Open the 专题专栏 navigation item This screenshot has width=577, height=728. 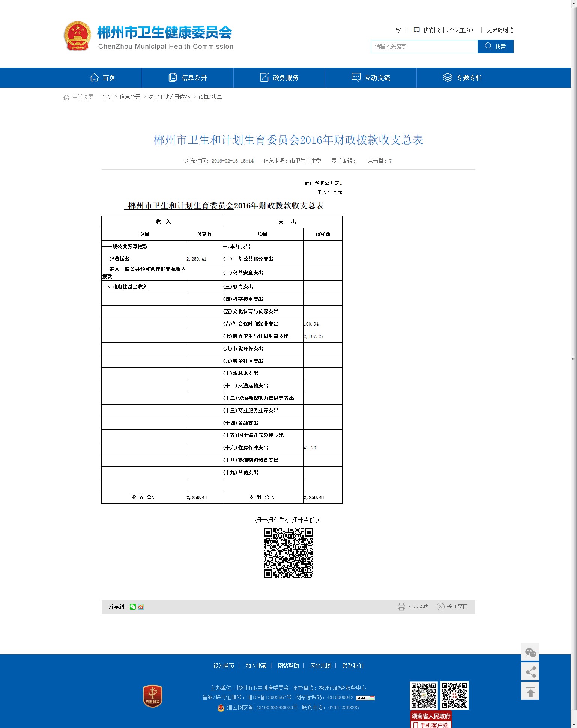(x=462, y=78)
